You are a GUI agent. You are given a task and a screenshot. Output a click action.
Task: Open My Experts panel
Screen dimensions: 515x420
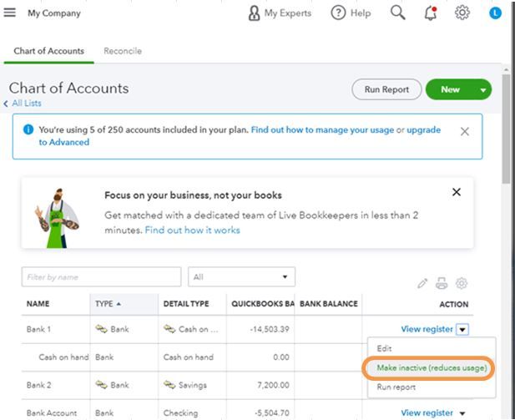[x=280, y=13]
